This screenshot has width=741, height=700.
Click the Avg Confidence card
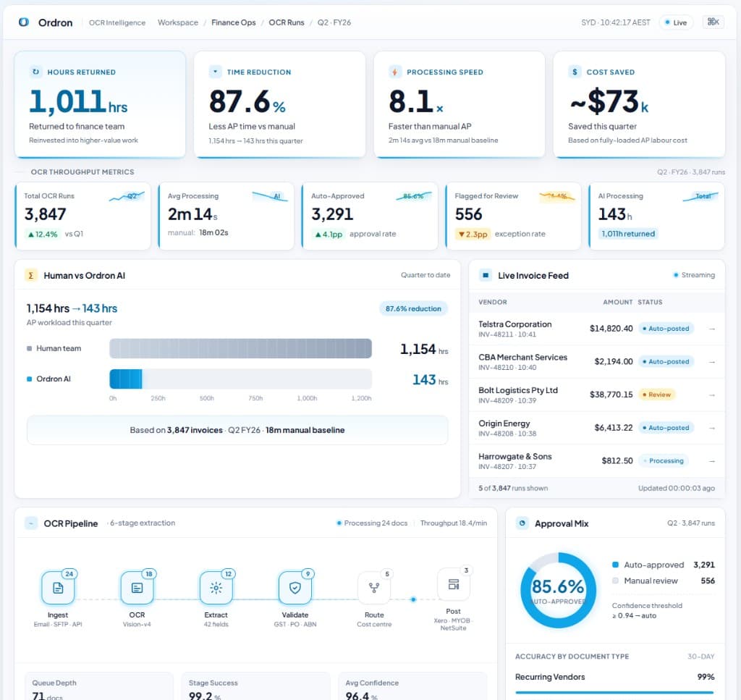tap(412, 686)
